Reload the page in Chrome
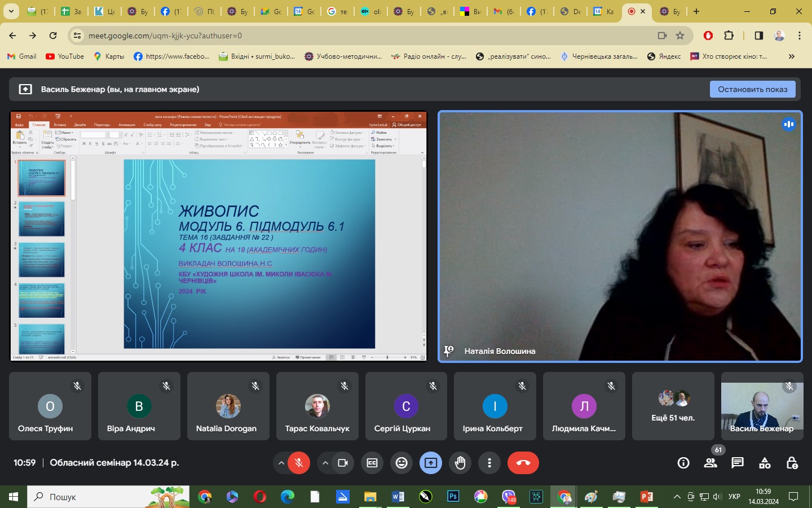 (x=53, y=36)
